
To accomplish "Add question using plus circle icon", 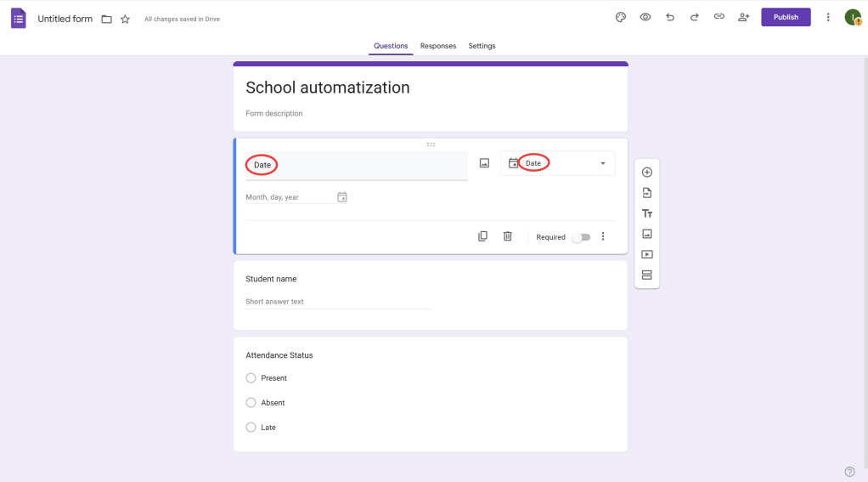I will [646, 173].
